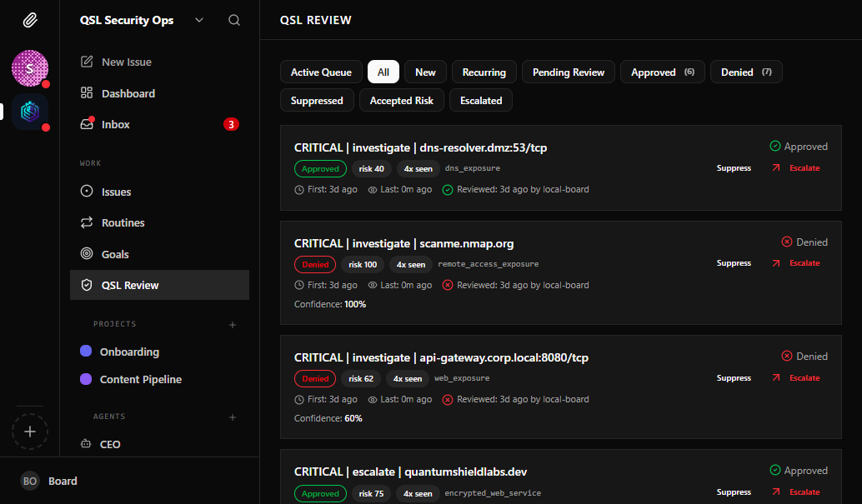Suppress the dns-resolver.dmz finding
The width and height of the screenshot is (862, 504).
pyautogui.click(x=734, y=167)
